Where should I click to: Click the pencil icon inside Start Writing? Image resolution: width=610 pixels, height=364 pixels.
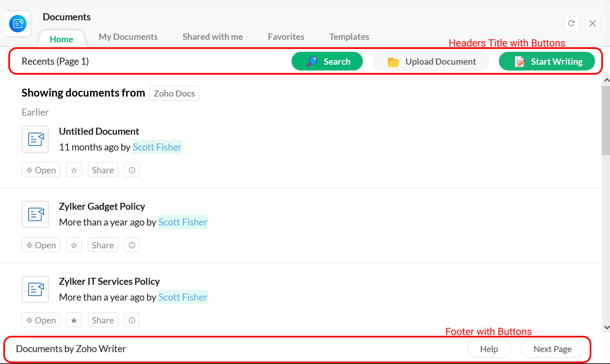[520, 61]
